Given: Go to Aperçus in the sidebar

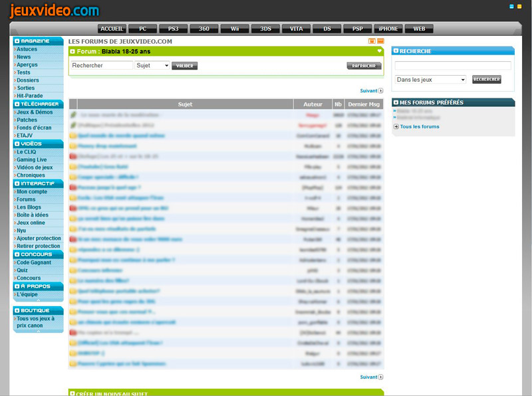Looking at the screenshot, I should click(27, 64).
